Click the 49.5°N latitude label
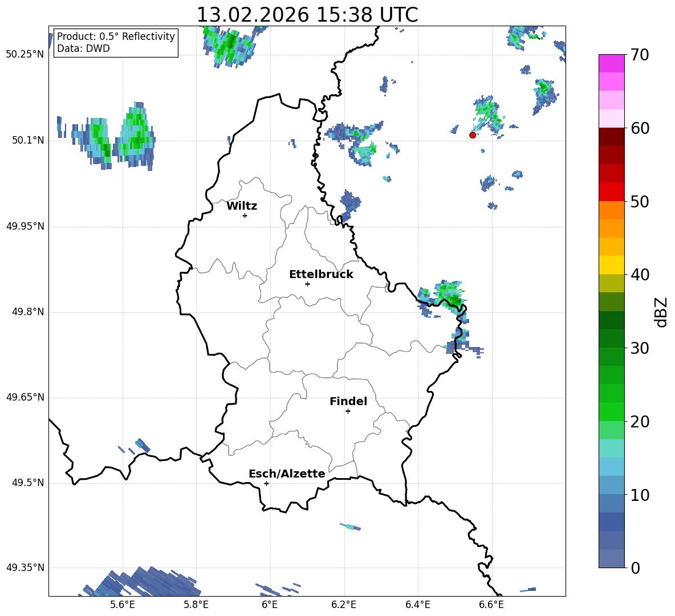This screenshot has height=616, width=675. [28, 483]
